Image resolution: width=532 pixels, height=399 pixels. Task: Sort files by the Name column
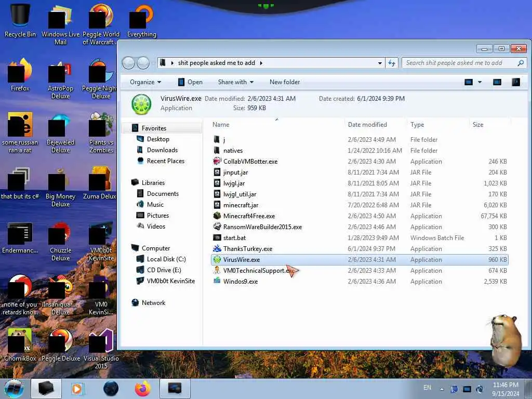[276, 125]
